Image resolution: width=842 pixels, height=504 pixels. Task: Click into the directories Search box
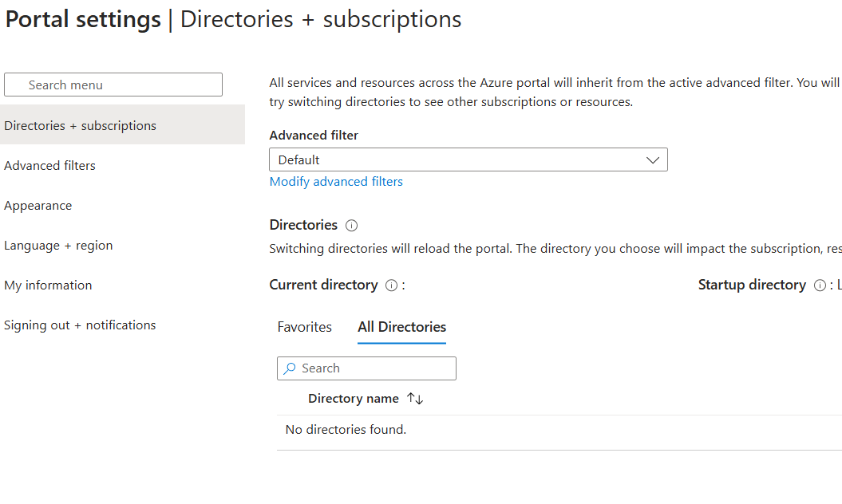coord(367,368)
